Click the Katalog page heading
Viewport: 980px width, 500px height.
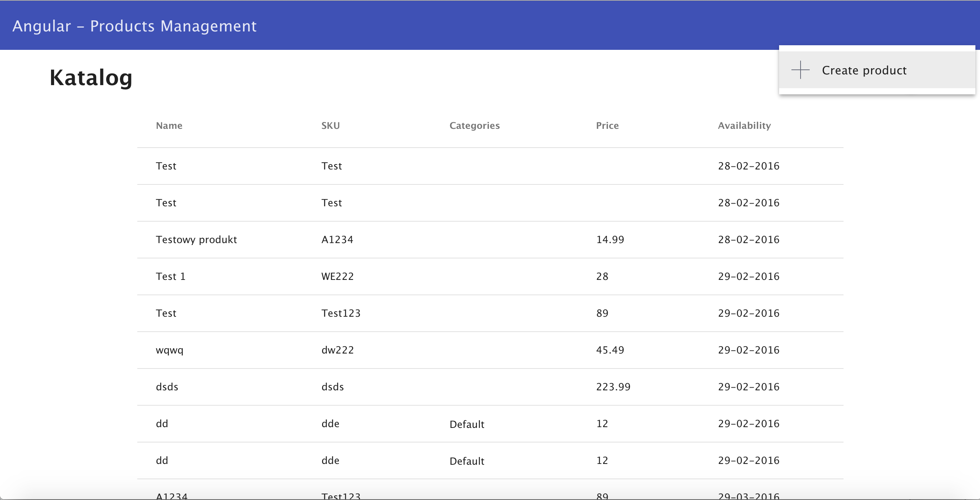[x=91, y=78]
